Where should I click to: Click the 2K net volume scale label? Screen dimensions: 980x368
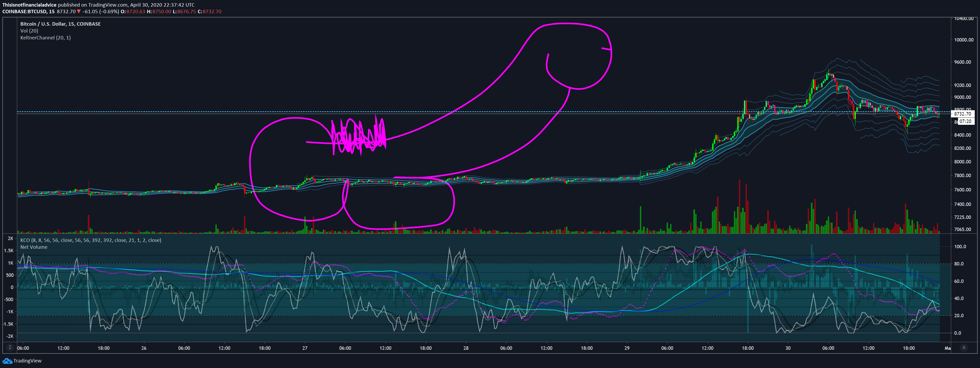tap(11, 238)
